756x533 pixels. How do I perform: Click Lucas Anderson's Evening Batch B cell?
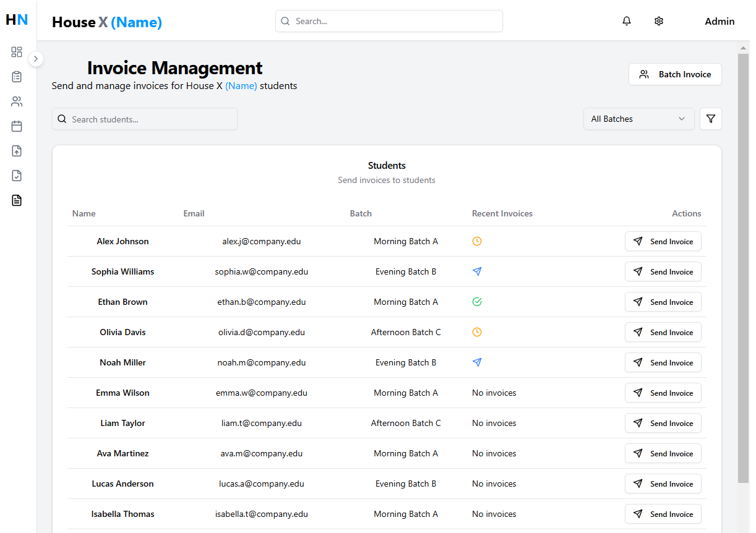406,484
